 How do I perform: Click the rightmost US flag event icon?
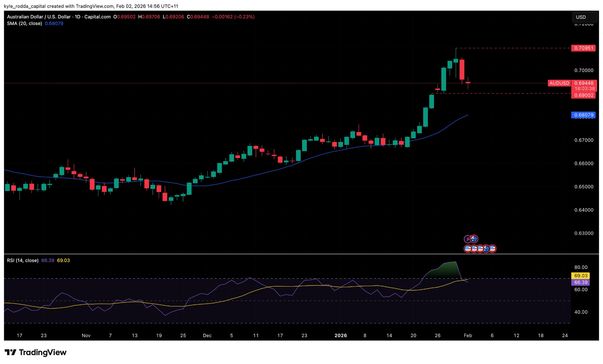[493, 249]
